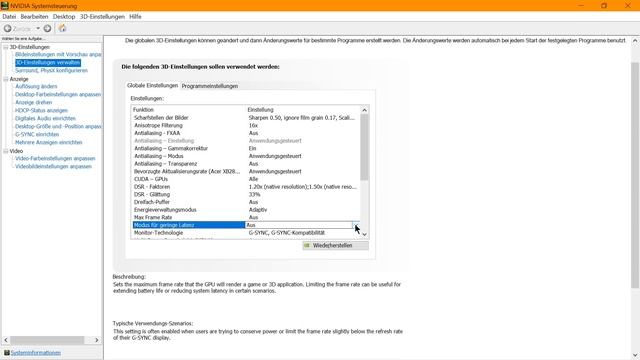
Task: Open Systeminformationen link
Action: (x=36, y=353)
